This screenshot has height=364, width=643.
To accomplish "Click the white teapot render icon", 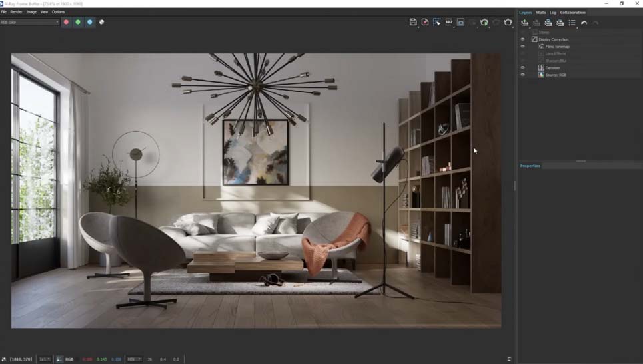I will 508,22.
